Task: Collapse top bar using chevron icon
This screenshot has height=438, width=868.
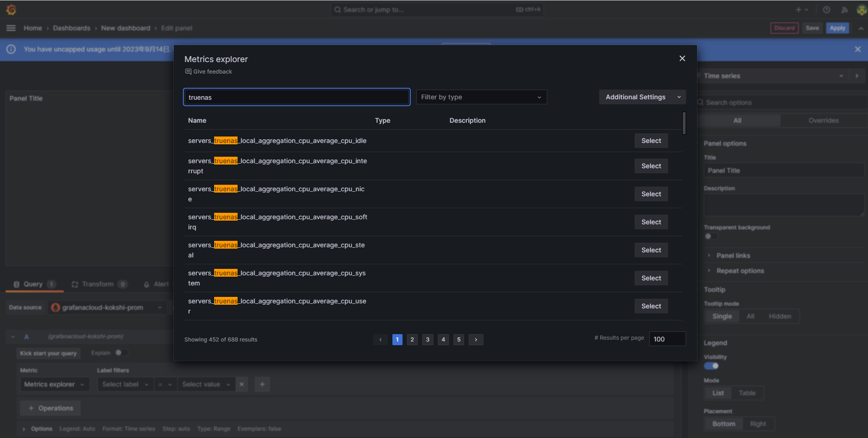Action: click(861, 28)
